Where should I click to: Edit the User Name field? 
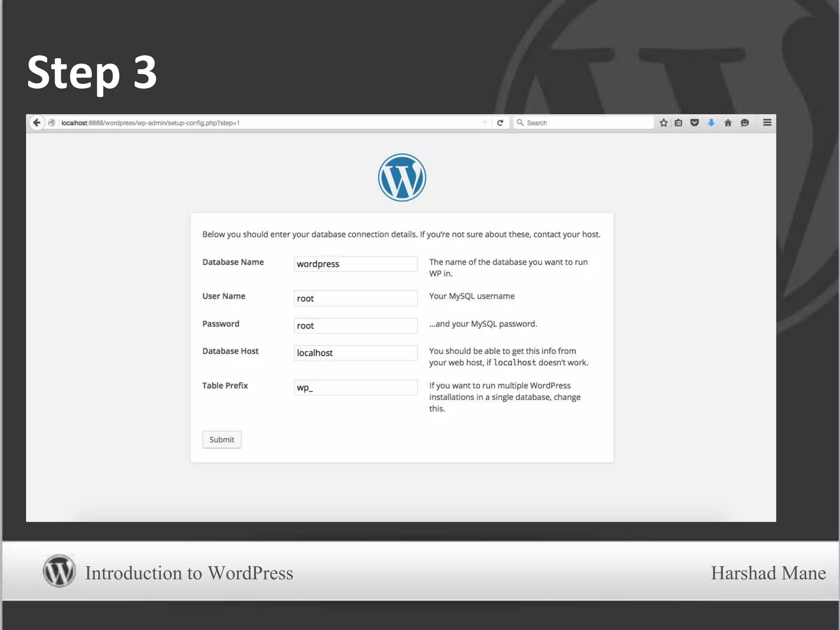point(356,298)
